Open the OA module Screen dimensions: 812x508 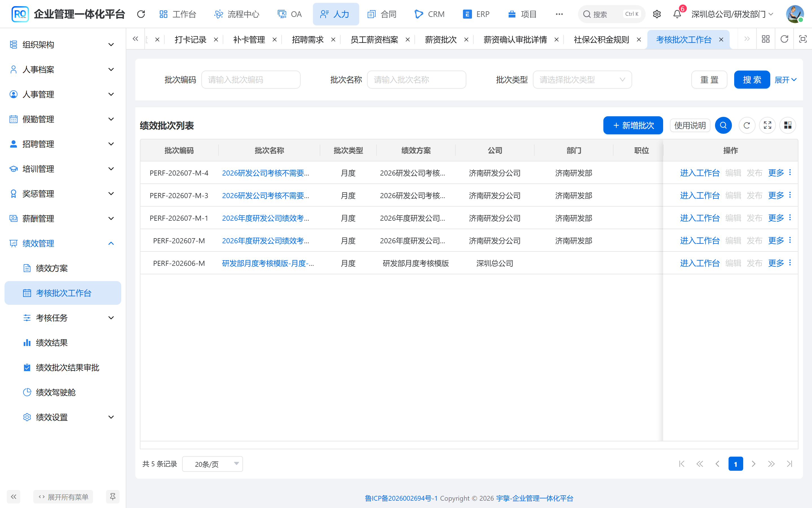(x=290, y=14)
